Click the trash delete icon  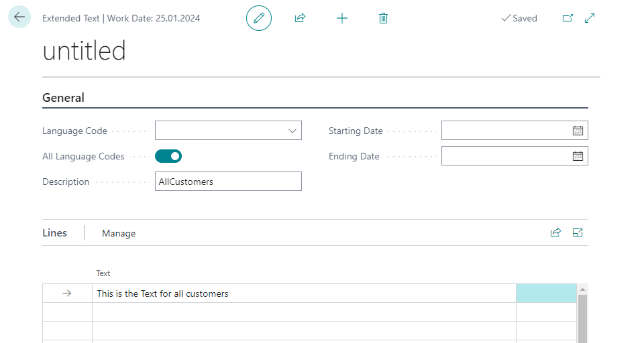click(383, 18)
